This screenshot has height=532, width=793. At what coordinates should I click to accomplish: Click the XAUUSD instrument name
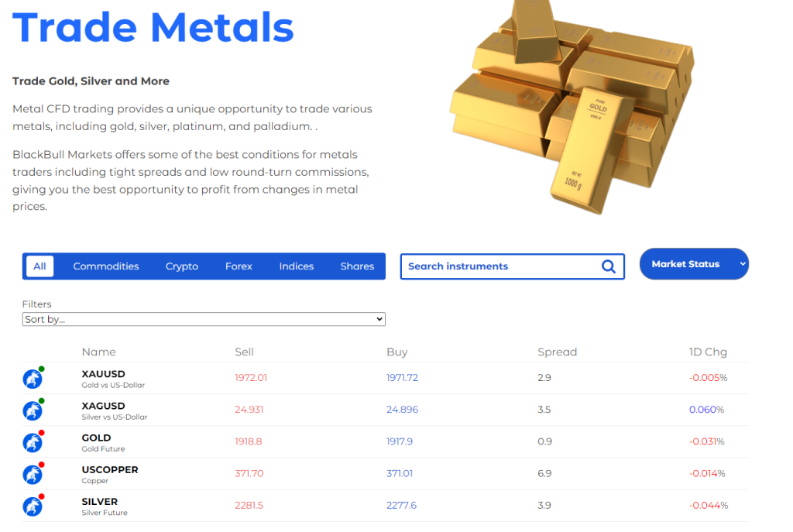(103, 374)
